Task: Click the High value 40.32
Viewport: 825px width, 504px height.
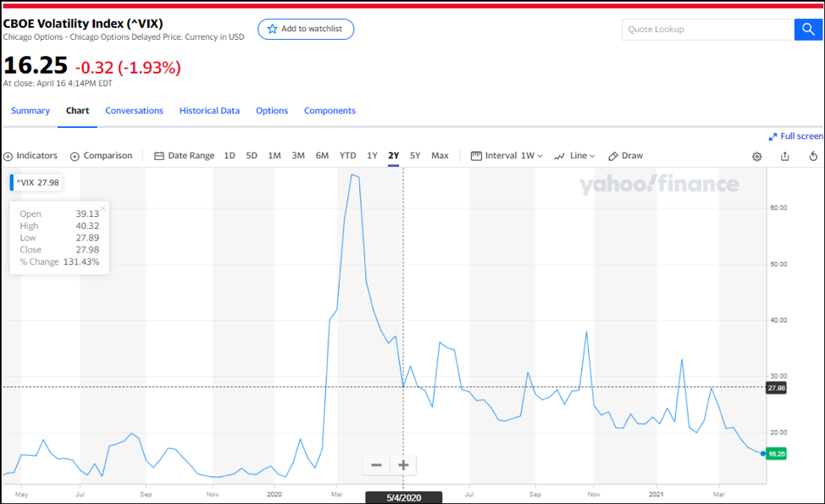Action: coord(87,225)
